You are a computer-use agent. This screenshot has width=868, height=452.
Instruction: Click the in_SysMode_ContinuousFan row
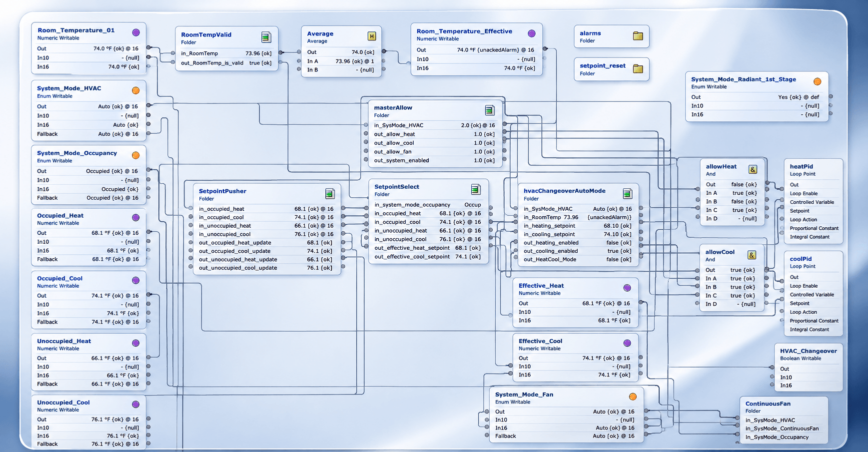[x=783, y=429]
